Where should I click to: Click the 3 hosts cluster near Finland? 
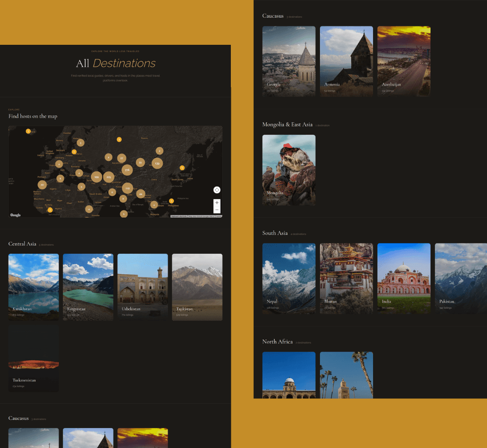pos(80,143)
